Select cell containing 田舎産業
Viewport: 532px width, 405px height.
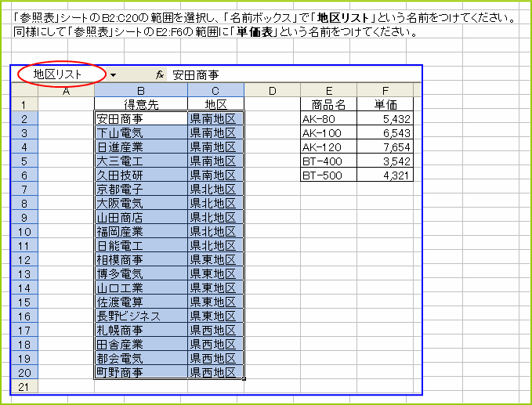(141, 345)
